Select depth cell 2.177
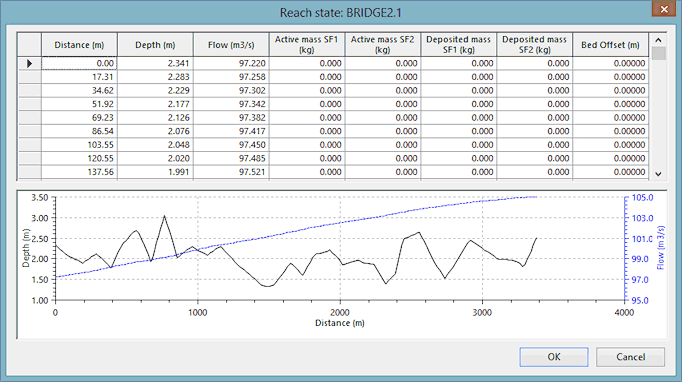This screenshot has height=382, width=682. click(x=155, y=104)
